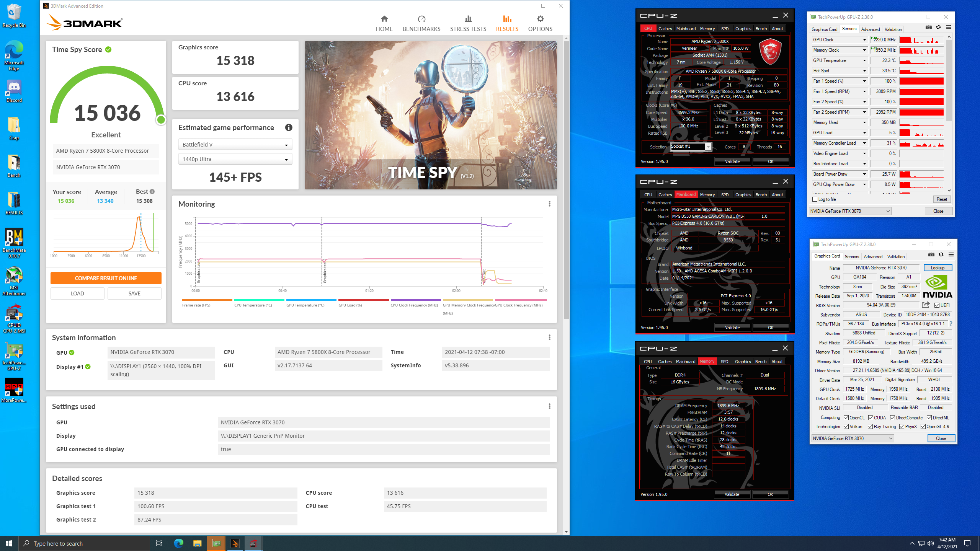
Task: Open Settings used three-dot menu
Action: pyautogui.click(x=549, y=406)
